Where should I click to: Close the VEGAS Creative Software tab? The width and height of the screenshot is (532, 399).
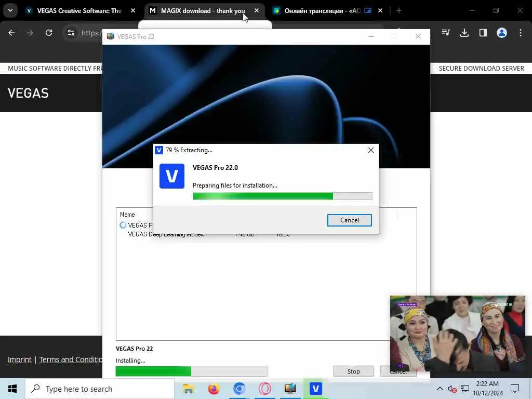pyautogui.click(x=133, y=11)
